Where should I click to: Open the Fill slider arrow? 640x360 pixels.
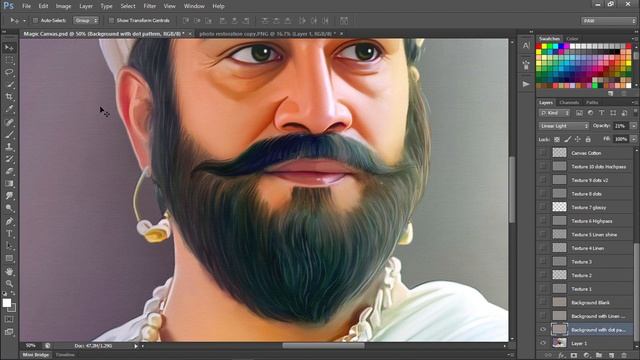pyautogui.click(x=633, y=139)
